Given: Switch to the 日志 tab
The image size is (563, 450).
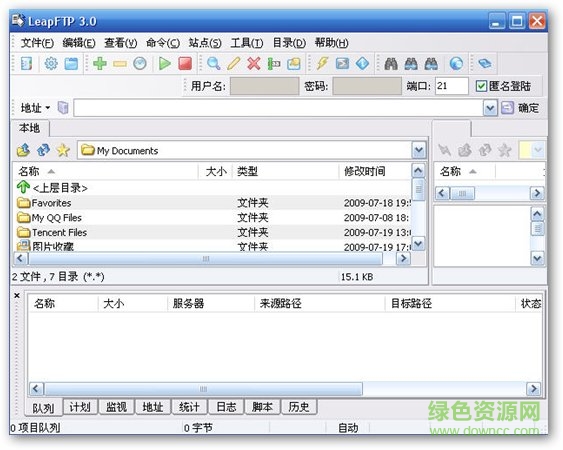Looking at the screenshot, I should (226, 407).
